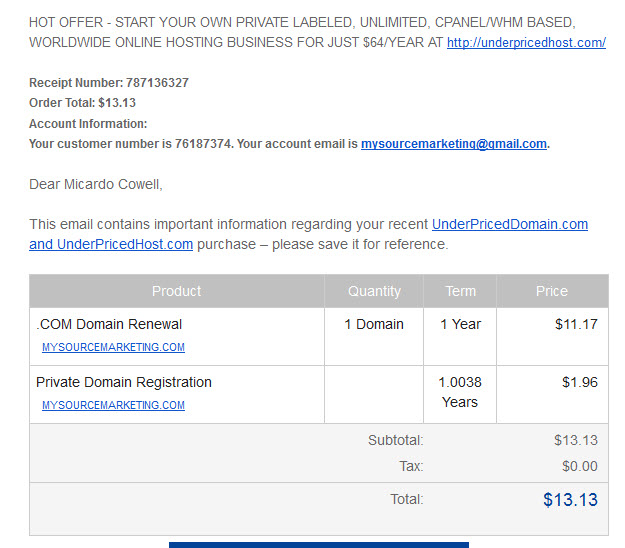Click the Product column header

pyautogui.click(x=177, y=291)
